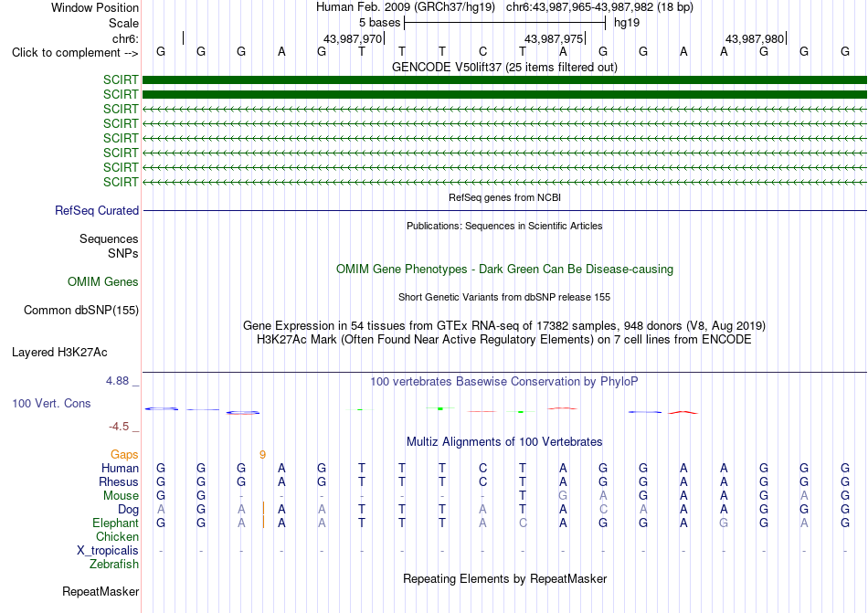Image resolution: width=868 pixels, height=613 pixels.
Task: Click the 'chr6:' ruler label
Action: tap(125, 38)
